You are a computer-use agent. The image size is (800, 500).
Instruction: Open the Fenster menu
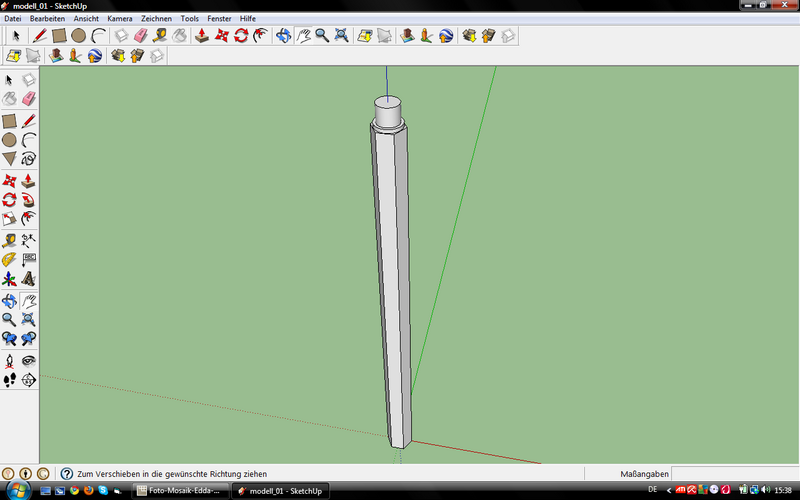(x=219, y=18)
